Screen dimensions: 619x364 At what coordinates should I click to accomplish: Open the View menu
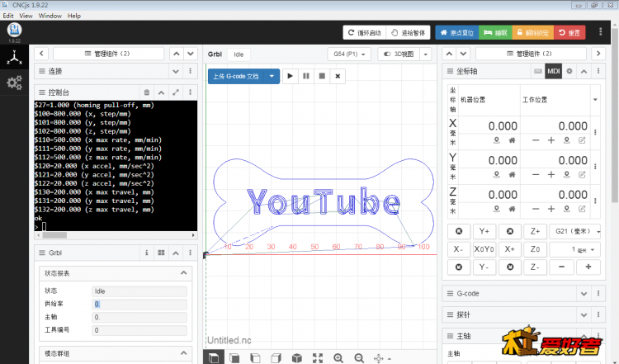coord(26,16)
